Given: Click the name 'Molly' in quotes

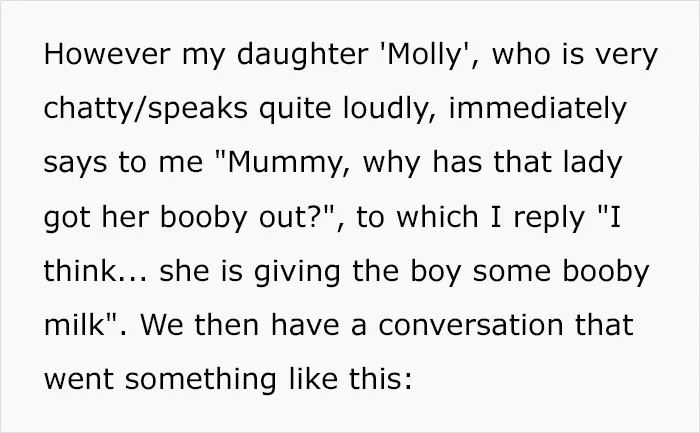Looking at the screenshot, I should tap(424, 56).
